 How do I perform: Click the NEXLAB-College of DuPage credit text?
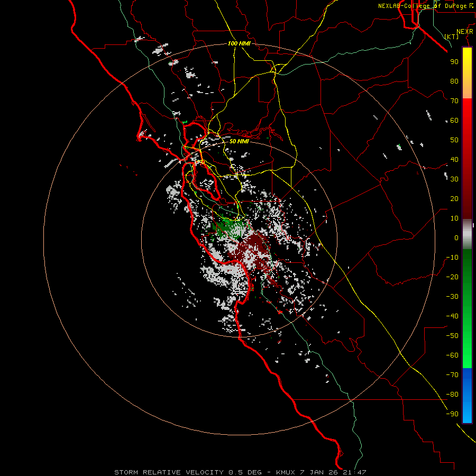(426, 6)
